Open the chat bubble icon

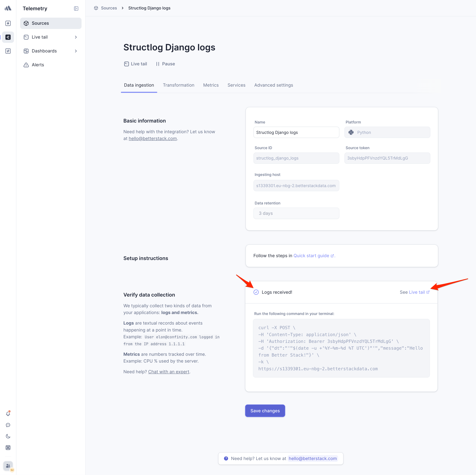pyautogui.click(x=8, y=425)
